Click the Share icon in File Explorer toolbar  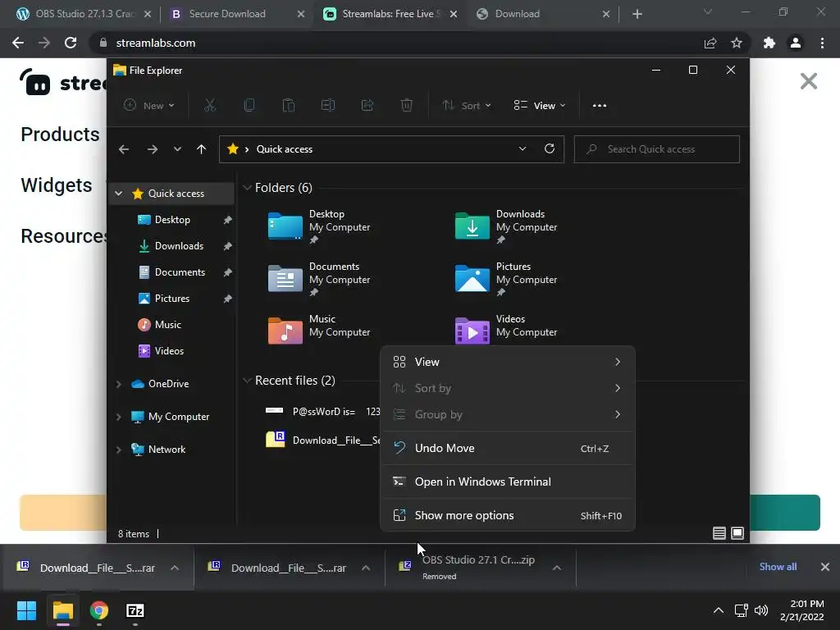[367, 106]
